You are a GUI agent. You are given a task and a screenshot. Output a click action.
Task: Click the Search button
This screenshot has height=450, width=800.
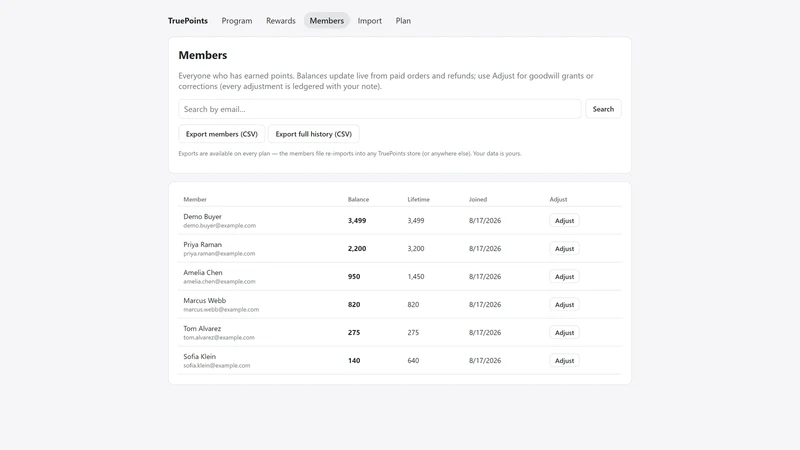(x=603, y=109)
